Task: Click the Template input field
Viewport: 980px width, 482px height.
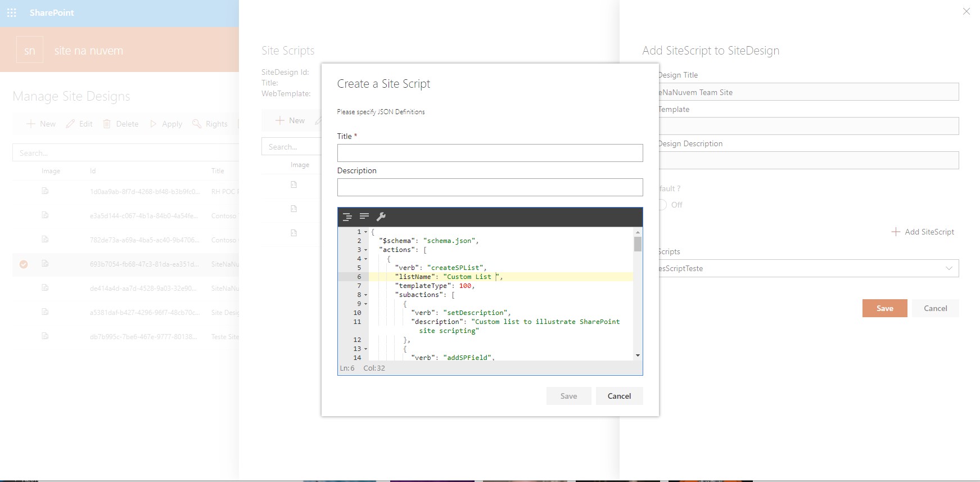Action: pyautogui.click(x=809, y=126)
